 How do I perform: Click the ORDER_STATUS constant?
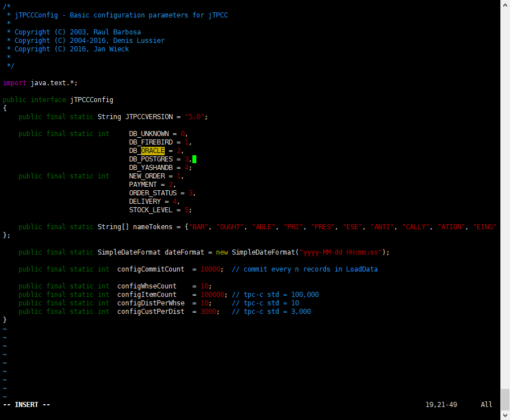(153, 193)
